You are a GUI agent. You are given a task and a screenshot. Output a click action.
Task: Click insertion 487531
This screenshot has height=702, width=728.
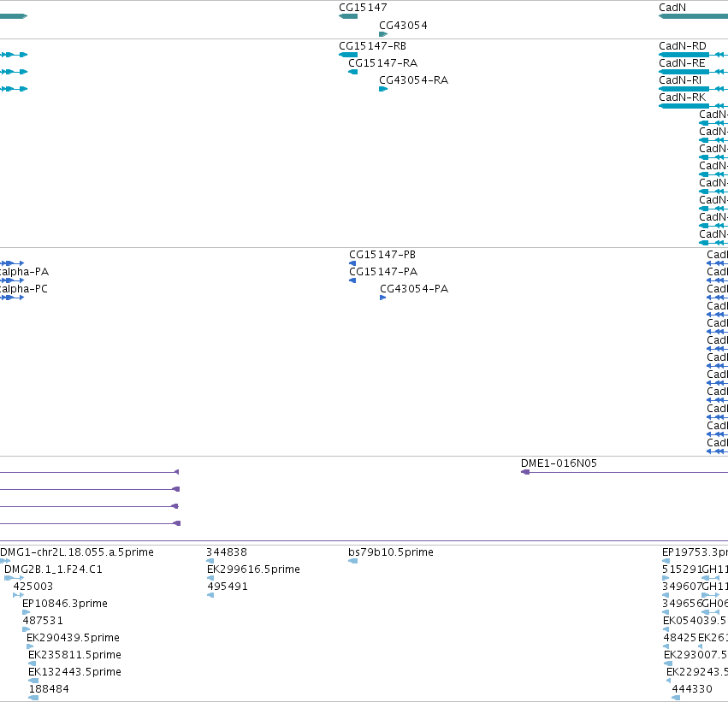coord(42,621)
